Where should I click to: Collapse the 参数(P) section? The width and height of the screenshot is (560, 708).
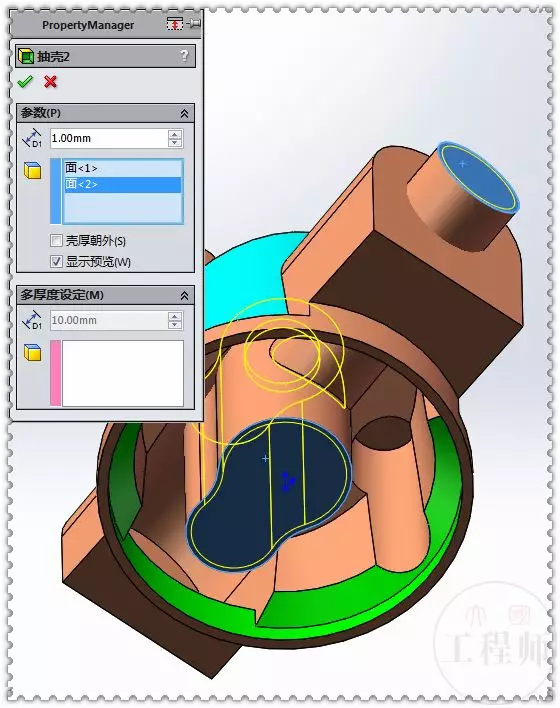coord(184,113)
